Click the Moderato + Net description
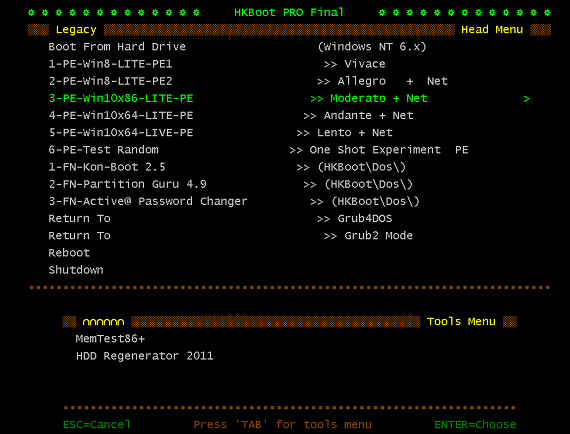570x434 pixels. click(378, 99)
